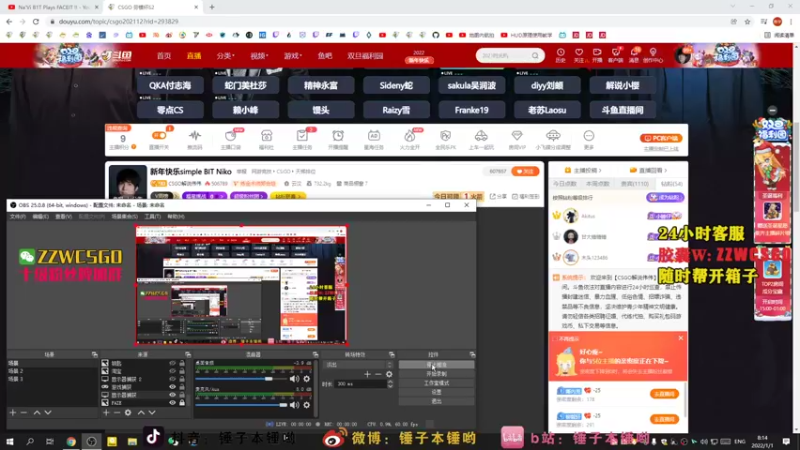Move scene down with arrow under scenes list
This screenshot has width=800, height=450.
47,412
